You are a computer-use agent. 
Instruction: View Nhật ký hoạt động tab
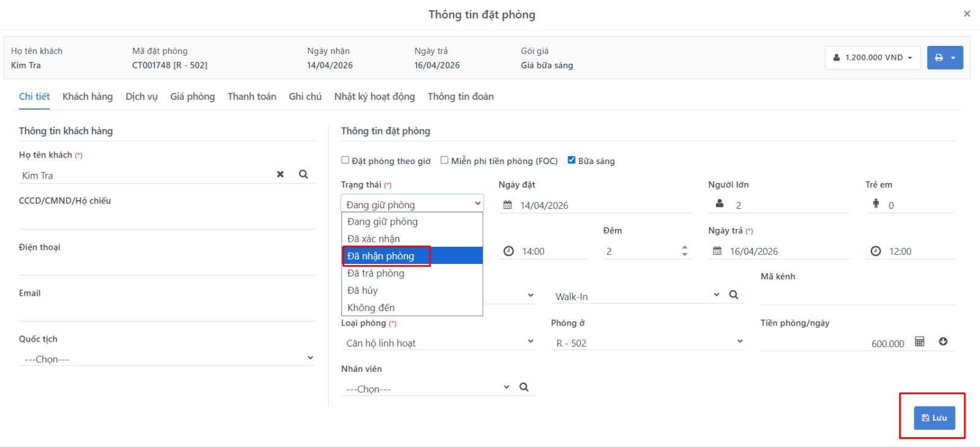click(374, 97)
